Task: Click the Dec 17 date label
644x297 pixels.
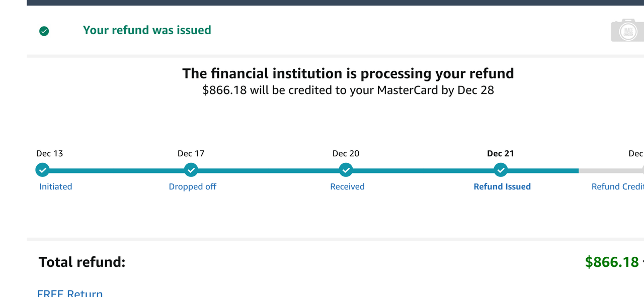Action: pos(191,153)
